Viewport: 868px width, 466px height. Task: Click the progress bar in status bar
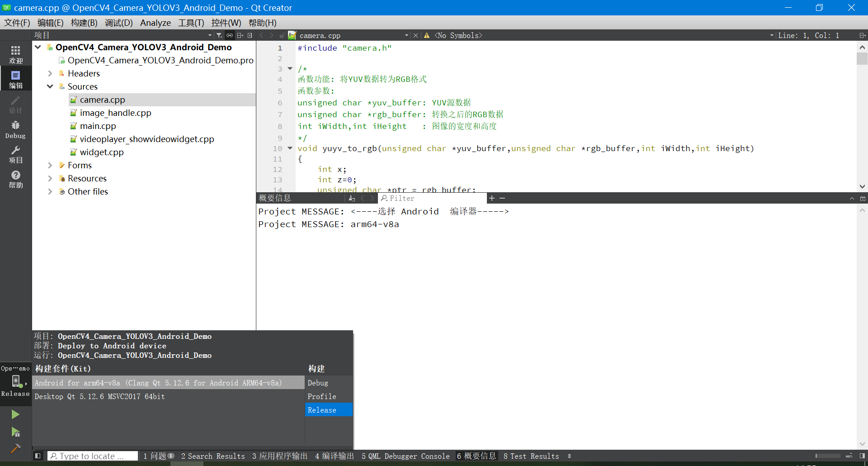tap(827, 456)
